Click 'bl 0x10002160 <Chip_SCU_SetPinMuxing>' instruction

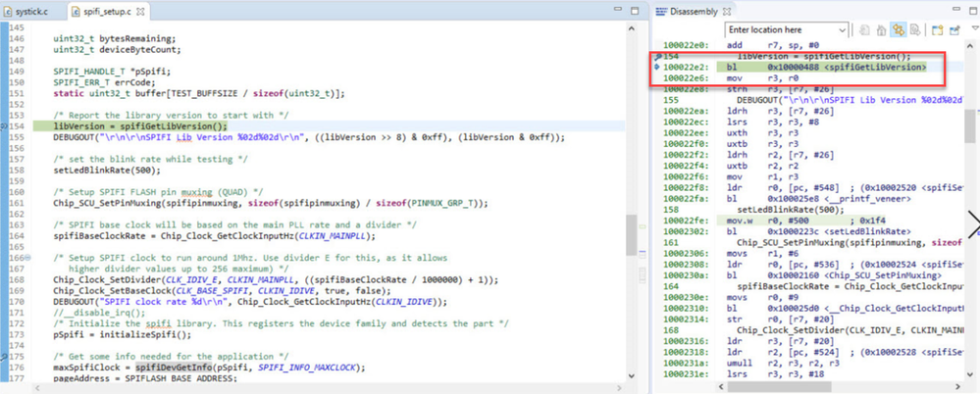click(x=834, y=274)
